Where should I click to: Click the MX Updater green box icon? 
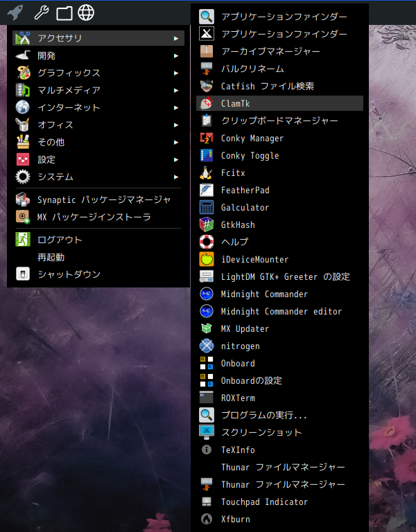coord(207,328)
